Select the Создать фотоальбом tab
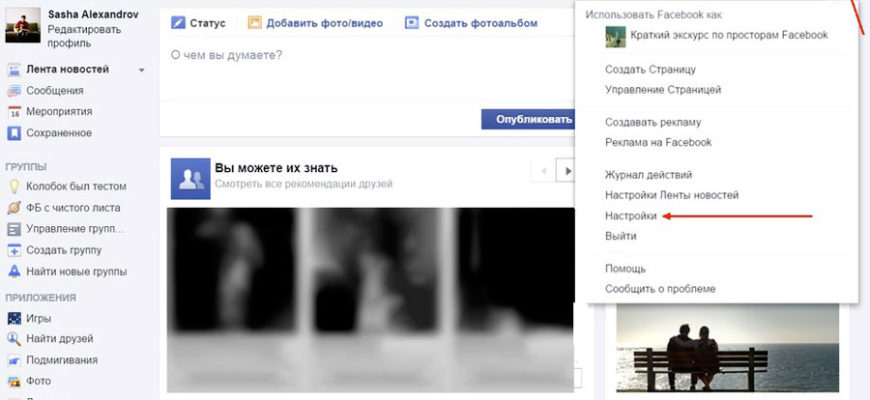870x400 pixels. pos(471,23)
